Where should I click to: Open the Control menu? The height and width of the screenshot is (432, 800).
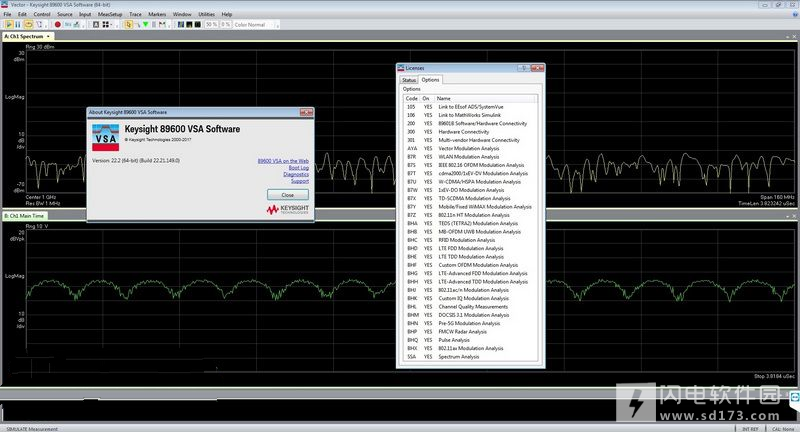[42, 14]
